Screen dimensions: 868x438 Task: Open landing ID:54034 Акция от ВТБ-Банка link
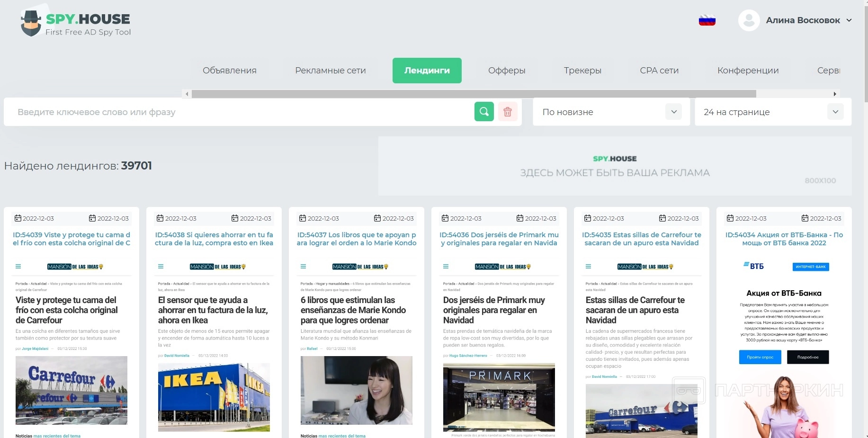click(784, 239)
